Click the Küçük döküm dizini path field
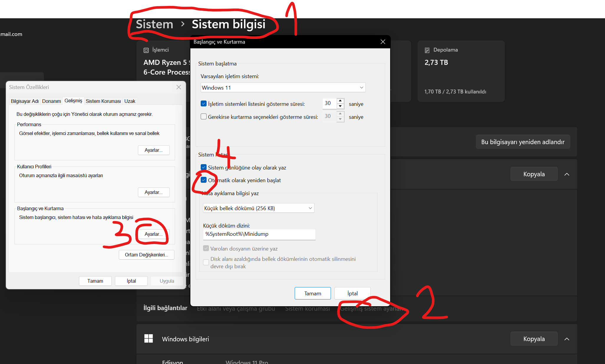This screenshot has width=605, height=364. (259, 234)
